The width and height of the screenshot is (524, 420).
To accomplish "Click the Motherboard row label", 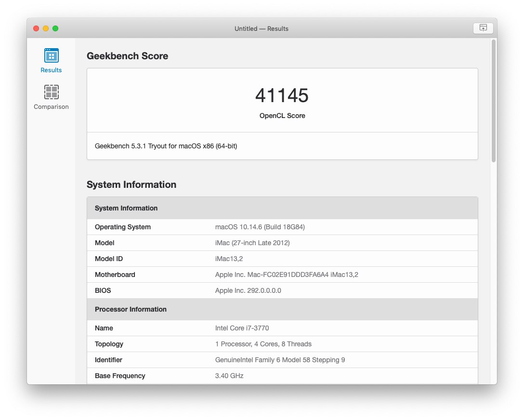I will point(115,275).
